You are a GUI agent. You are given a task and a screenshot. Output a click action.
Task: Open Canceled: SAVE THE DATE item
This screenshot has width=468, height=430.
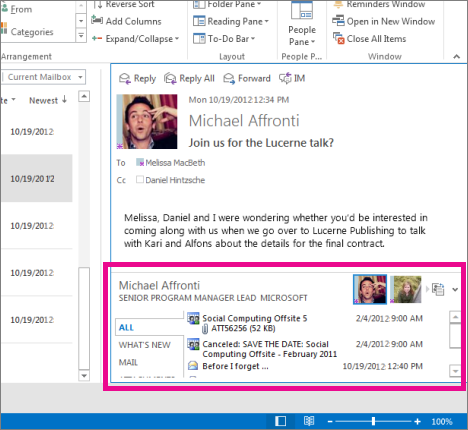(x=270, y=349)
